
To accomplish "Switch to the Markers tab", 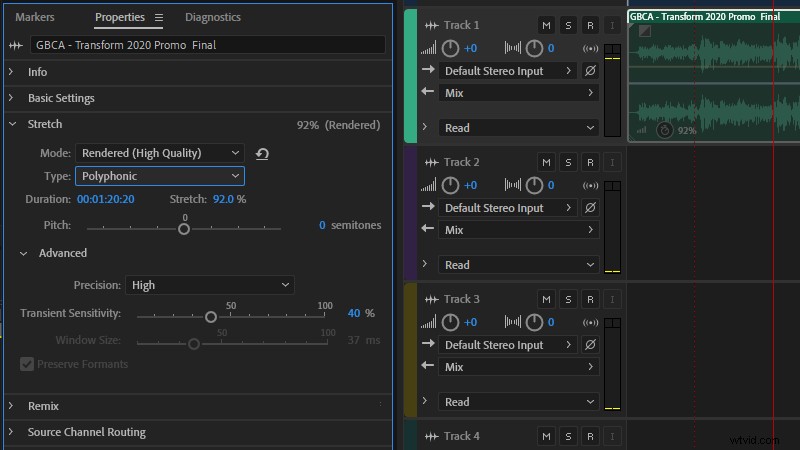I will click(x=35, y=17).
